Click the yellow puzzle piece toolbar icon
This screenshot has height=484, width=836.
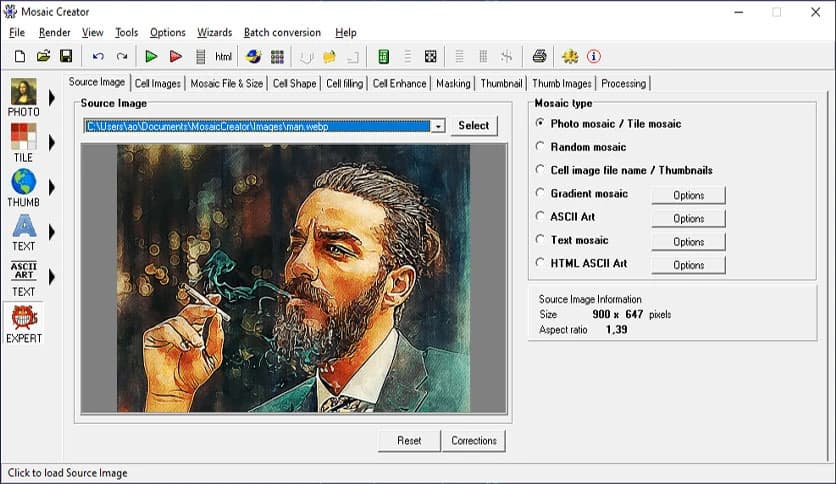(x=570, y=56)
